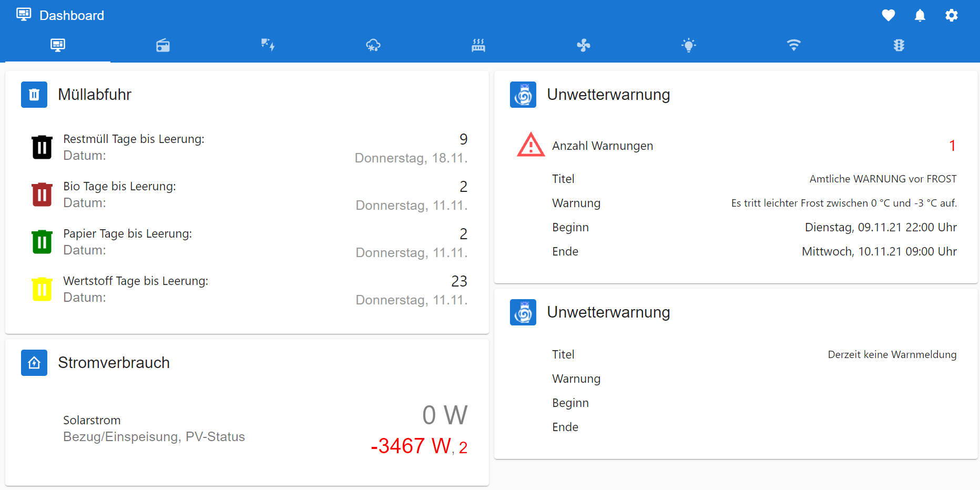
Task: Click the Restmüll days value 9
Action: (463, 139)
